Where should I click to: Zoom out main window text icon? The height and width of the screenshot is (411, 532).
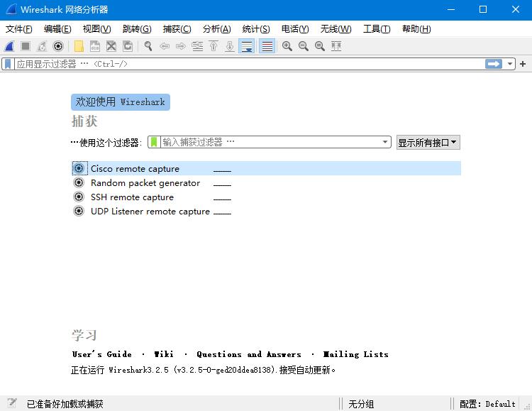(304, 46)
